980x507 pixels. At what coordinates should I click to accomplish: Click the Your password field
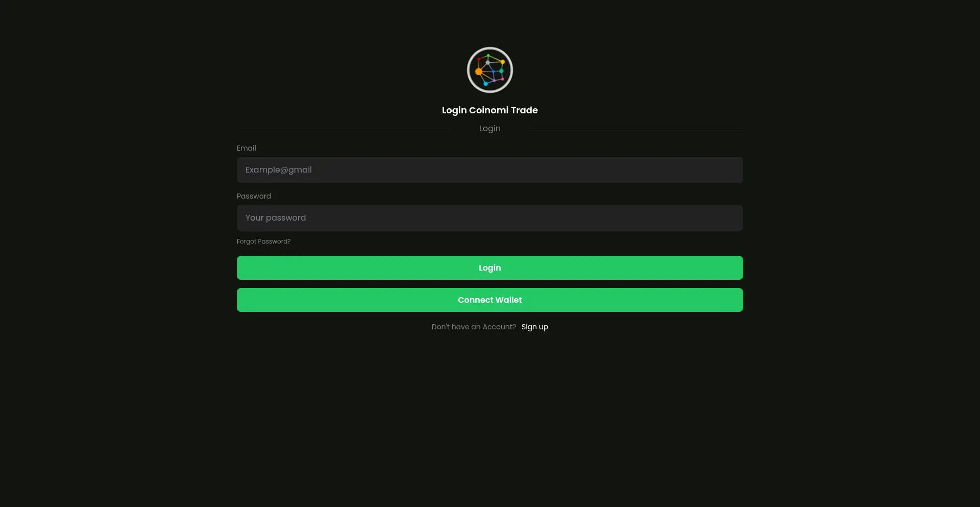click(489, 218)
